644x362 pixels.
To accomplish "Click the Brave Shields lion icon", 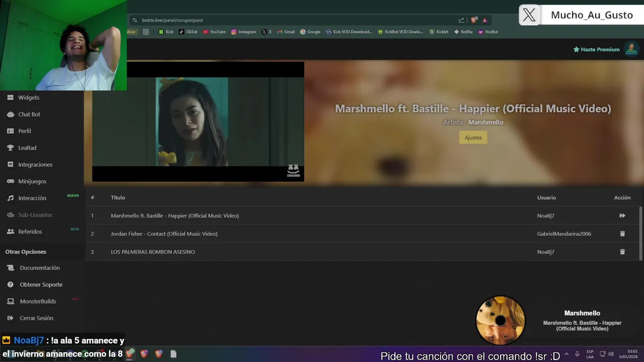I will pos(474,20).
